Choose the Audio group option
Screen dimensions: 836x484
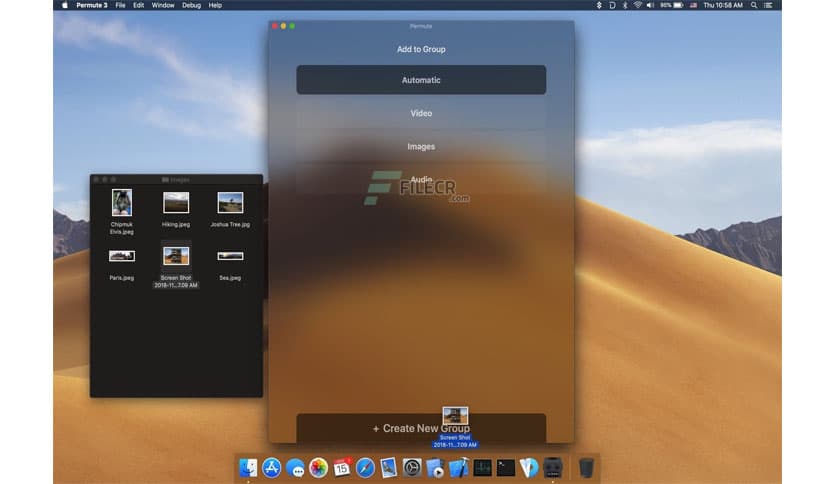tap(421, 179)
